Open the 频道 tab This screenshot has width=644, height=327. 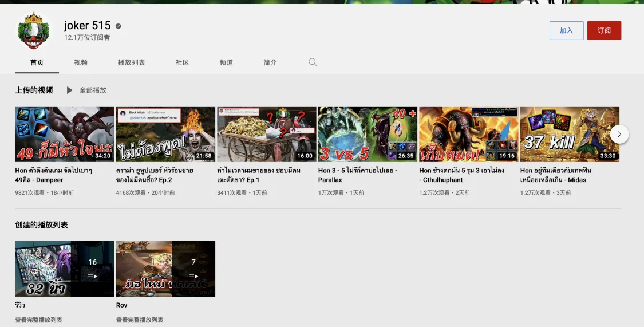click(226, 62)
